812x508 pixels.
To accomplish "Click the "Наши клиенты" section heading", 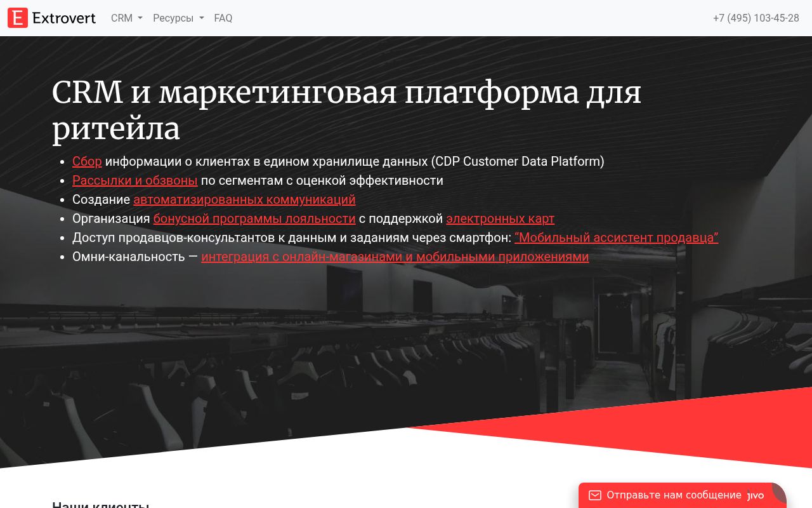I will (100, 505).
